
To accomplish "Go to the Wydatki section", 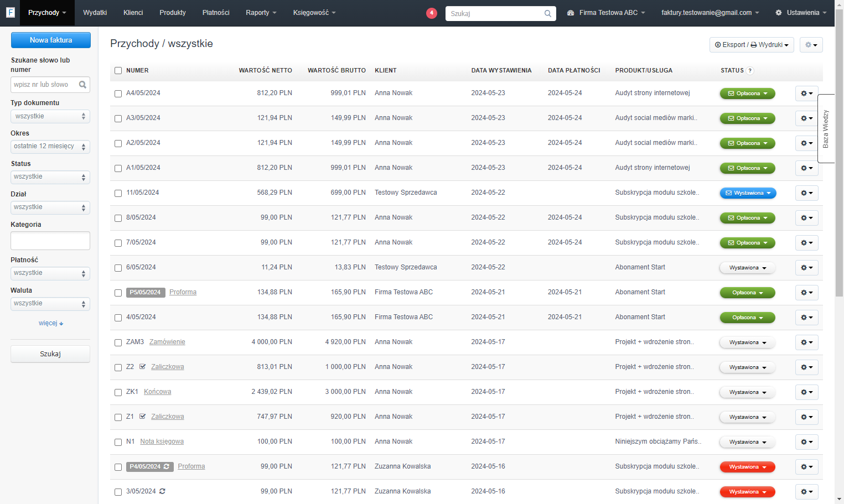I will [x=95, y=13].
